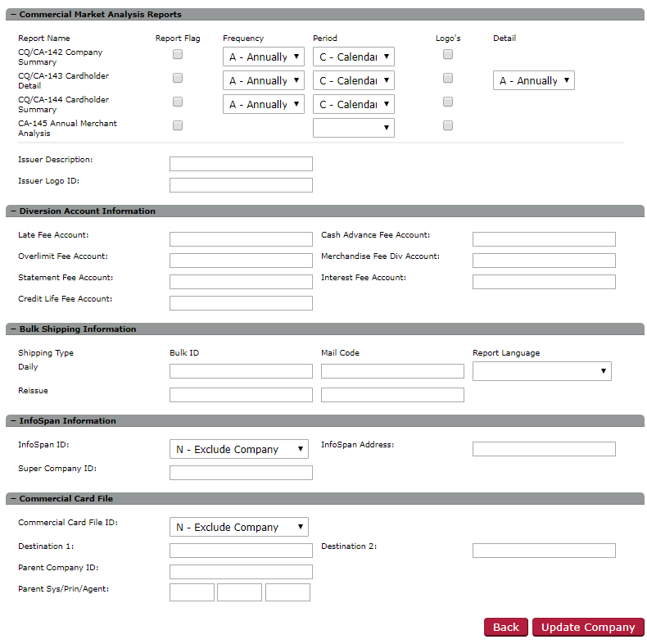647x644 pixels.
Task: Click the second Parent Sys/Prin/Agent field
Action: [x=239, y=592]
